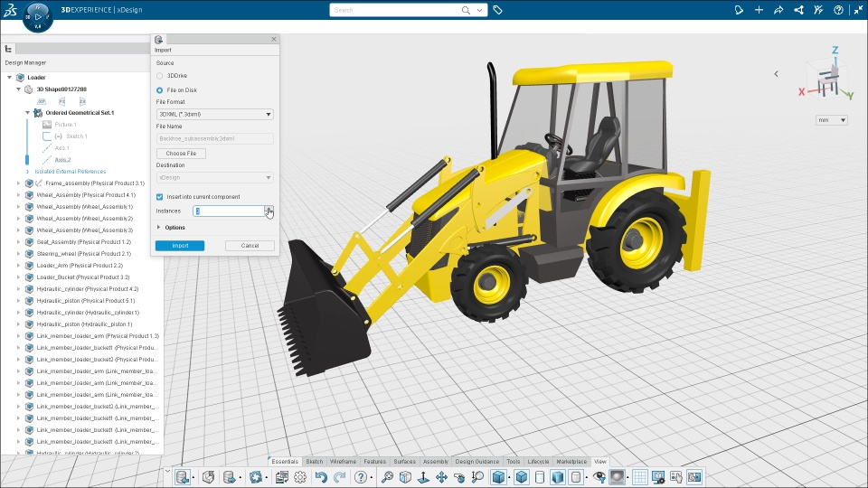Expand Seat_Assembly tree node

[18, 242]
